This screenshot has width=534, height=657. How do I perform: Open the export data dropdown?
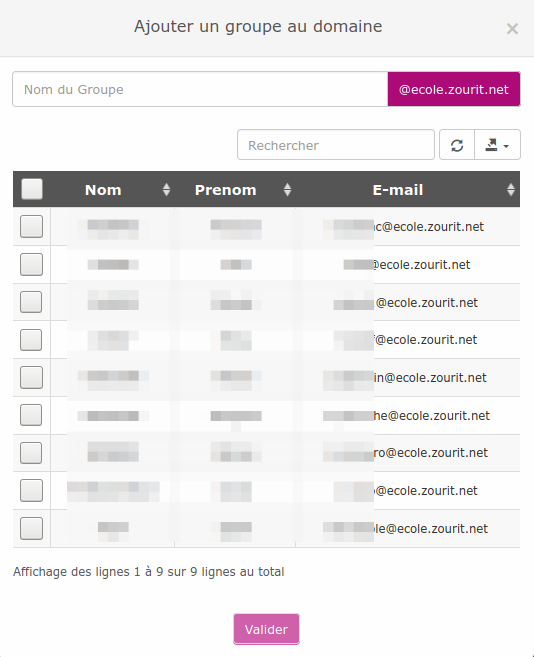tap(498, 145)
